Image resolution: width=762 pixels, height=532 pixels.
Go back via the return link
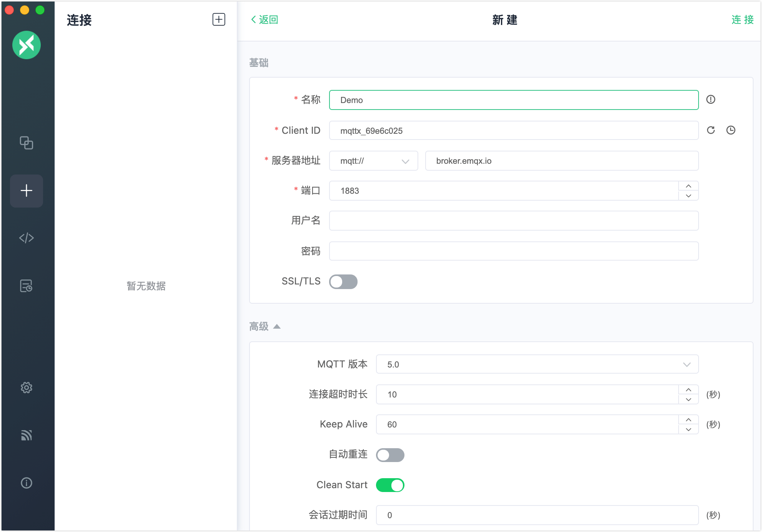pyautogui.click(x=265, y=20)
